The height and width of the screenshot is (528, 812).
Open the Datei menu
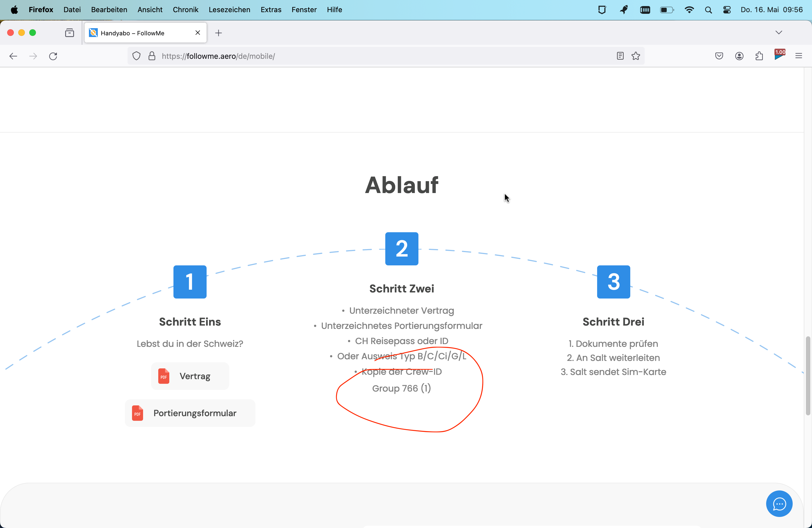coord(72,10)
